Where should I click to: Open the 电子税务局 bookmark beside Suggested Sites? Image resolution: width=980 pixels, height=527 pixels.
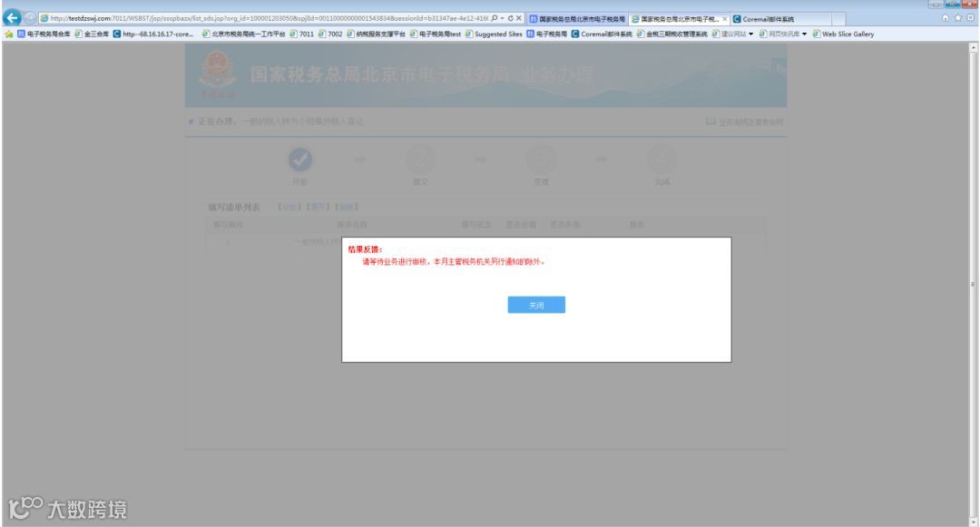coord(547,34)
